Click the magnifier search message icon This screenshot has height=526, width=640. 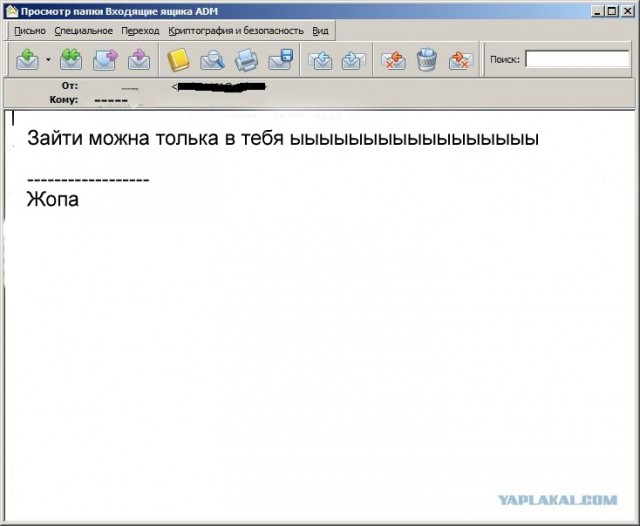pos(212,60)
